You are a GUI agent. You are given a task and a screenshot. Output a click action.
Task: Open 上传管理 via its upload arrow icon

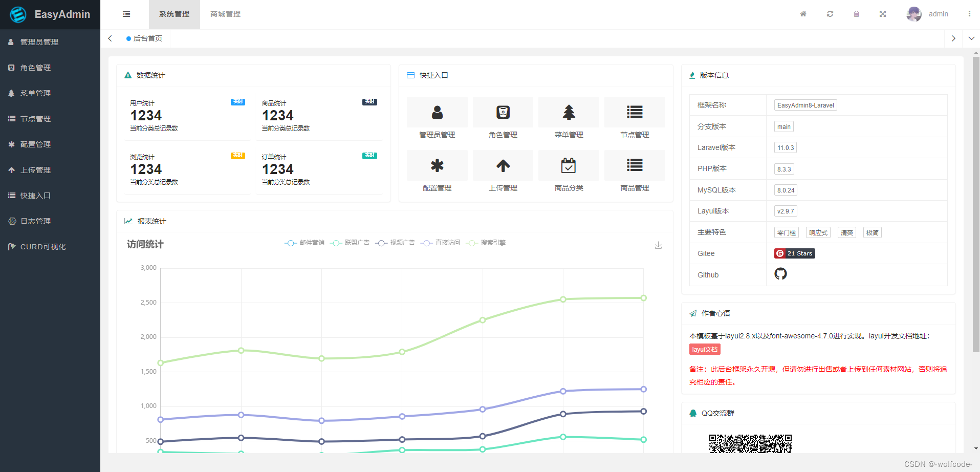pyautogui.click(x=503, y=165)
